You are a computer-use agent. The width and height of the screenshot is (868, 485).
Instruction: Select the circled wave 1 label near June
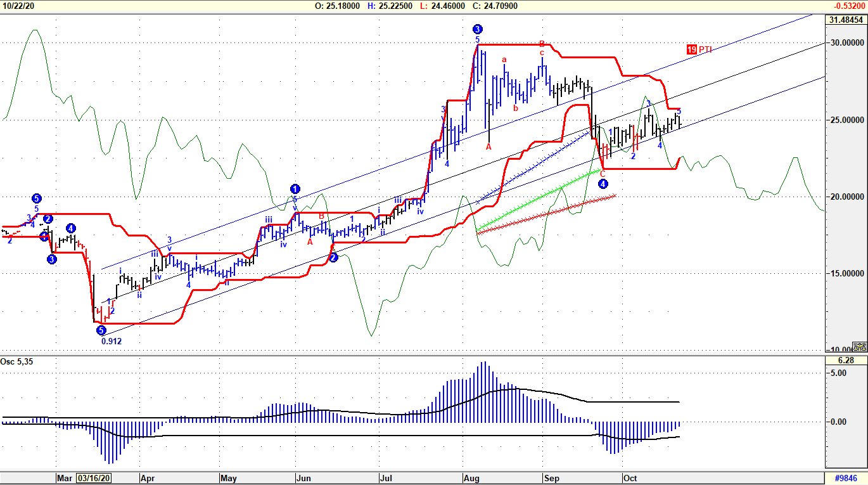295,188
